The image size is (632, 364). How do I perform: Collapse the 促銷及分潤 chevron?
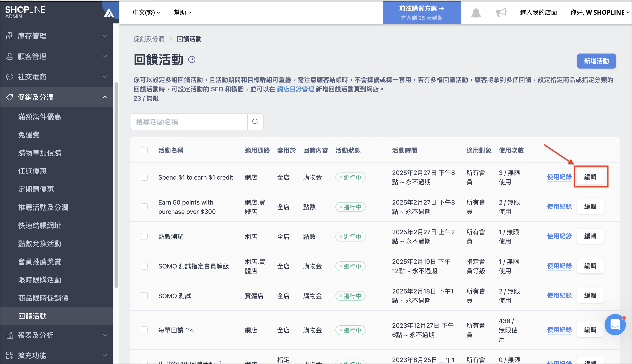coord(105,97)
